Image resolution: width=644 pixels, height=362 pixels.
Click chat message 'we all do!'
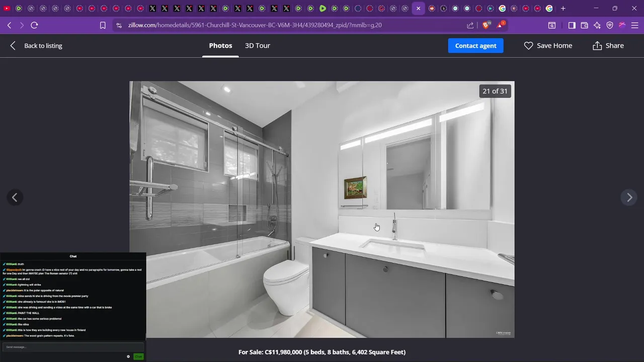24,279
